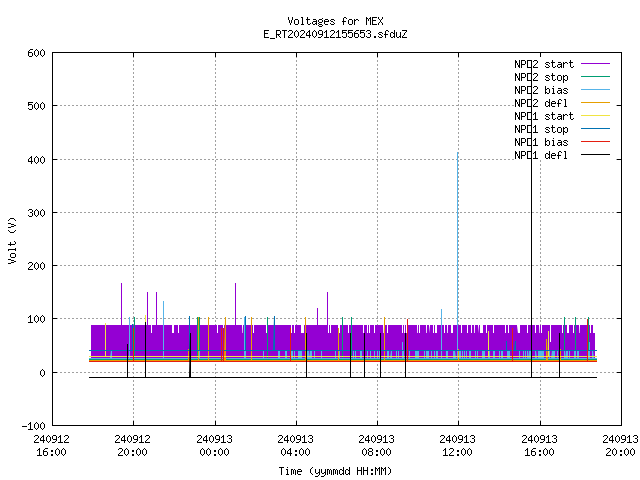Click the '240913 20:00' x-axis tick label
This screenshot has height=480, width=640.
pos(620,446)
